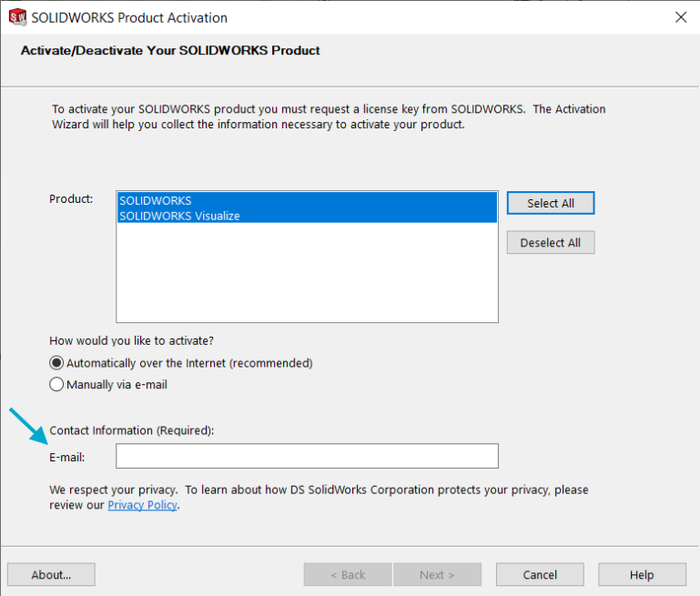Viewport: 700px width, 596px height.
Task: Choose Manually via e-mail activation
Action: coord(57,385)
